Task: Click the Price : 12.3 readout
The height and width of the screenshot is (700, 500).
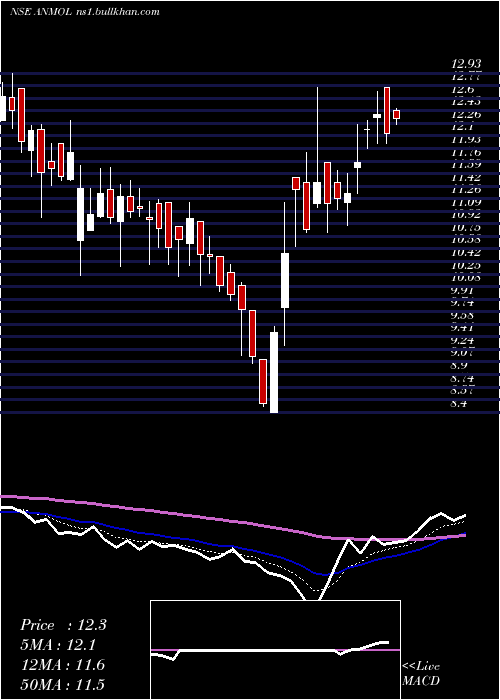Action: pyautogui.click(x=63, y=625)
